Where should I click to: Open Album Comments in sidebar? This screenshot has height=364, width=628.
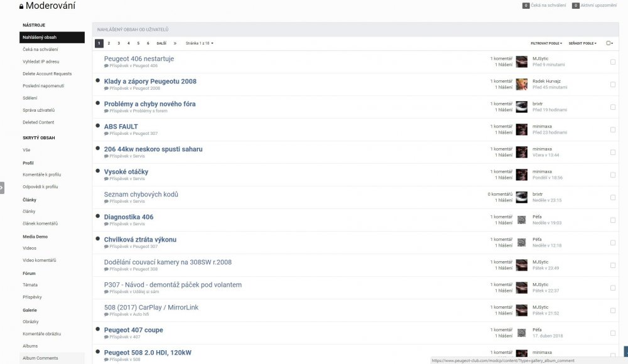click(40, 358)
